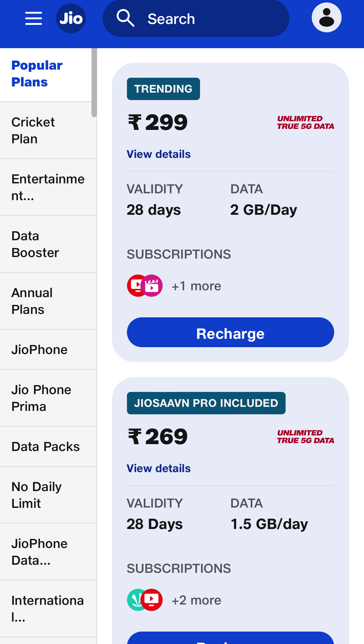Tap the red JioTV icon in ₹269 plan
364x644 pixels.
click(x=152, y=600)
